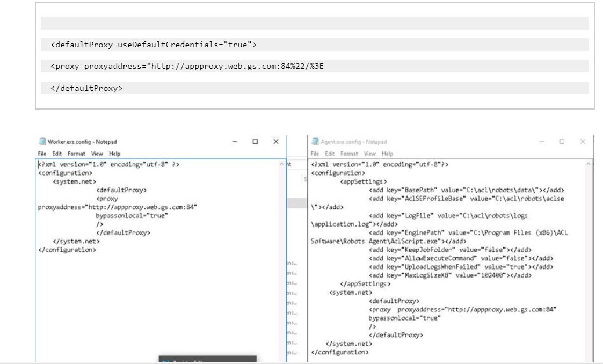The width and height of the screenshot is (603, 364).
Task: Minimize the Worker.exe.config Notepad window
Action: tap(235, 142)
